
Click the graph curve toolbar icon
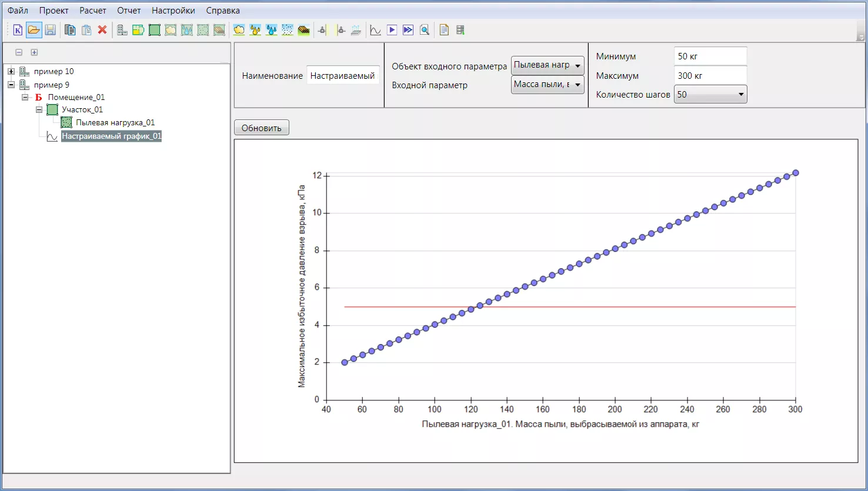(375, 30)
